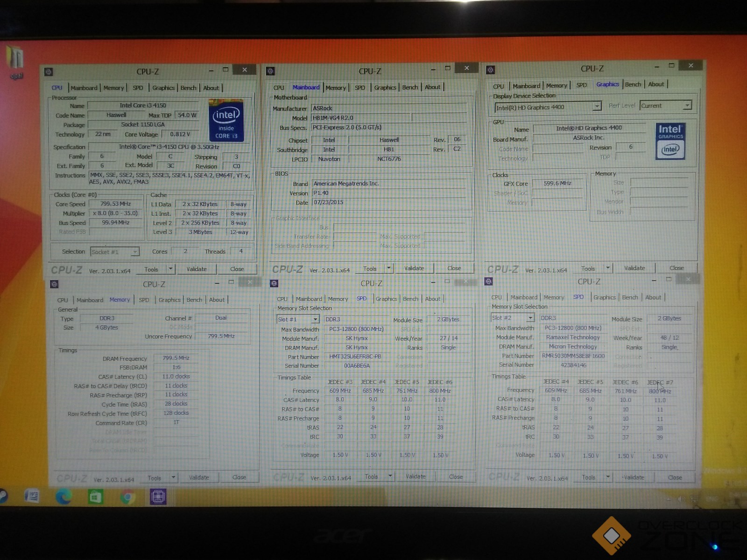This screenshot has height=560, width=747.
Task: Click Close button in the Graphics tab window
Action: pyautogui.click(x=677, y=268)
